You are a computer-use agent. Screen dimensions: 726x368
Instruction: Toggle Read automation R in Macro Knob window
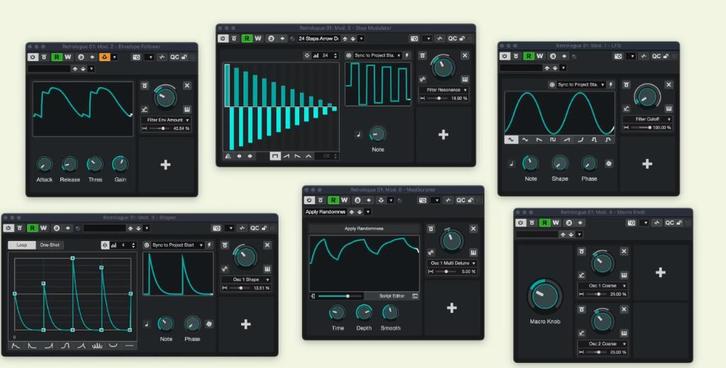pos(545,223)
